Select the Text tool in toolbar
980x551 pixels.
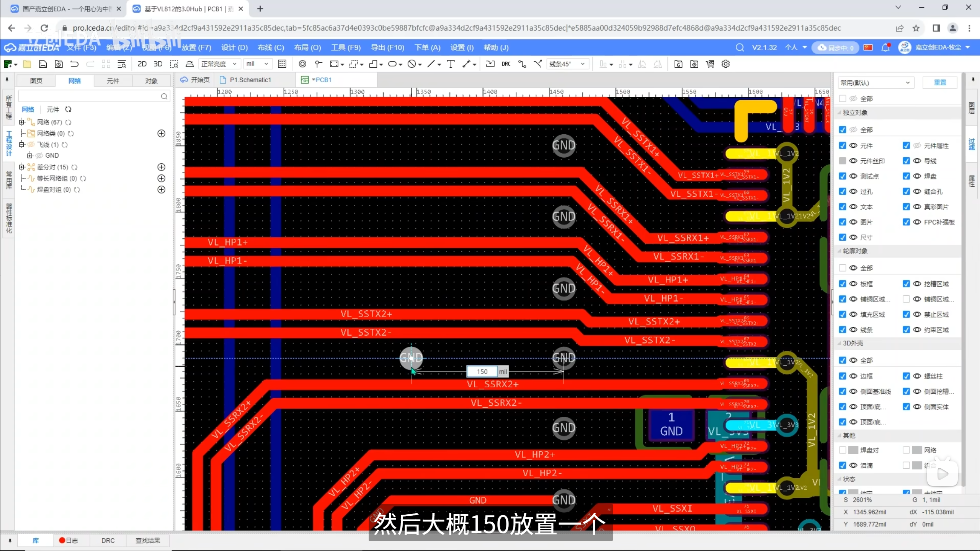click(451, 64)
